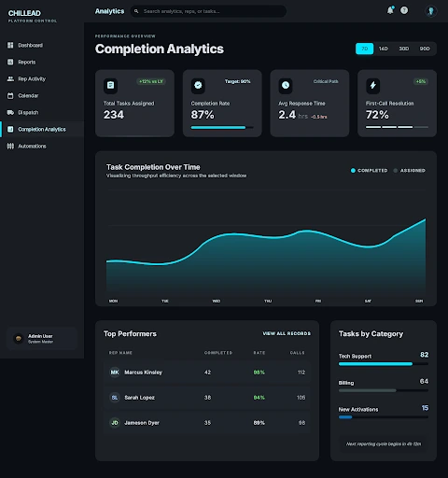
Task: Click the First-Call Resolution segmented bar
Action: tap(397, 127)
